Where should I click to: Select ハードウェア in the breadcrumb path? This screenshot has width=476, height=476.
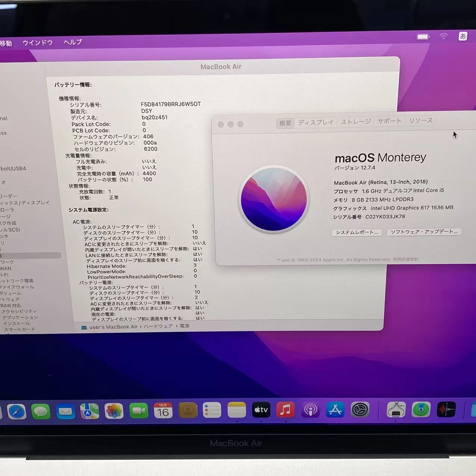158,326
